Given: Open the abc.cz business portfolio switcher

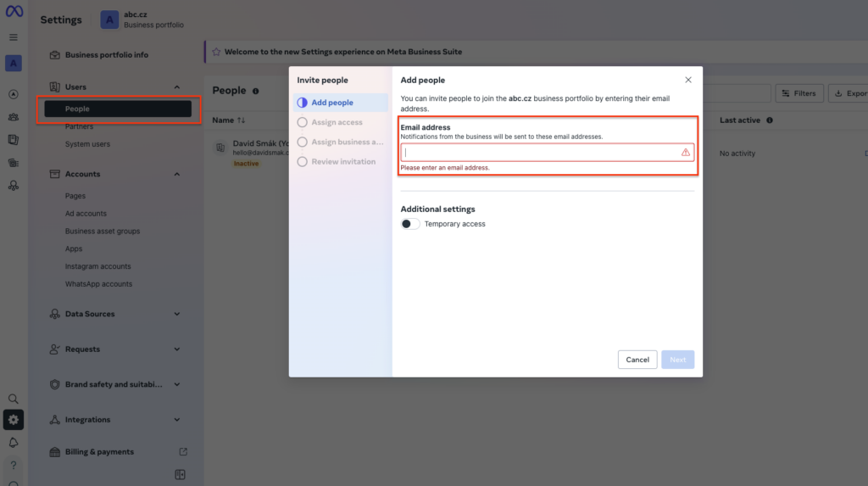Looking at the screenshot, I should pos(142,20).
